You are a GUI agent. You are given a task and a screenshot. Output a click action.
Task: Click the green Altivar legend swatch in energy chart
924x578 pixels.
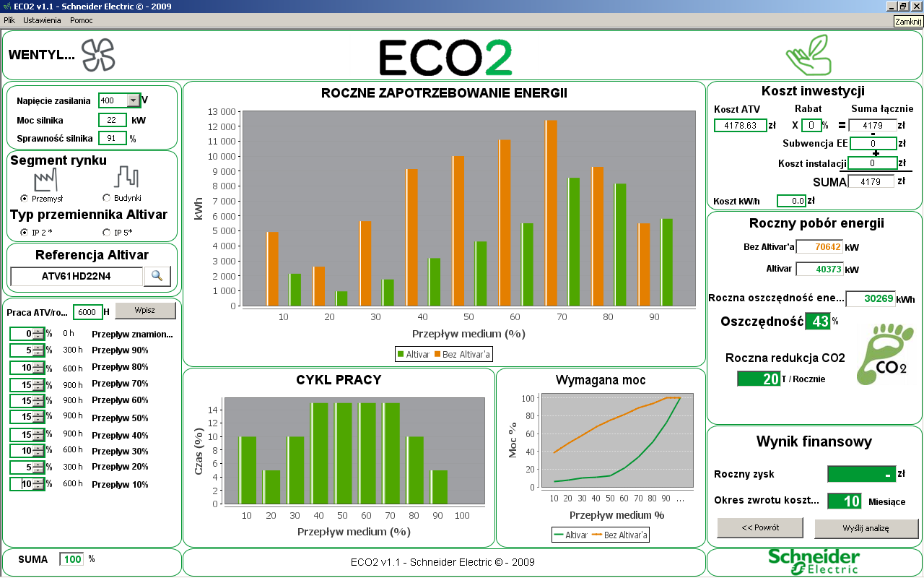pos(401,355)
